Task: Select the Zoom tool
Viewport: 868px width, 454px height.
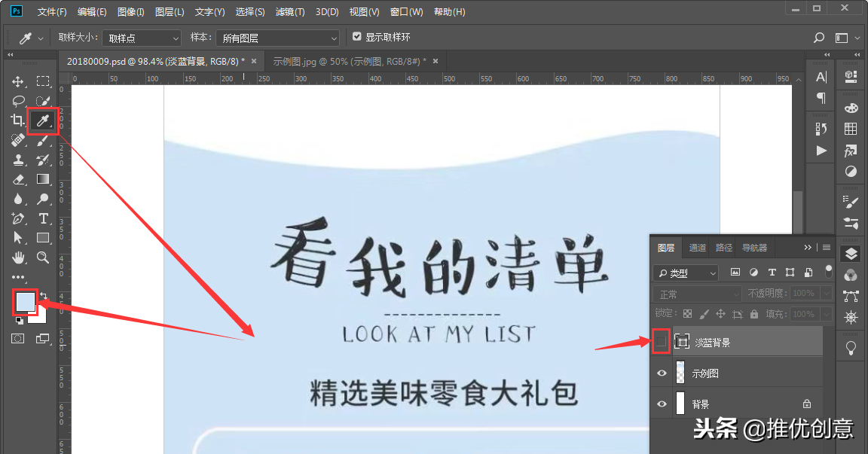Action: coord(43,257)
